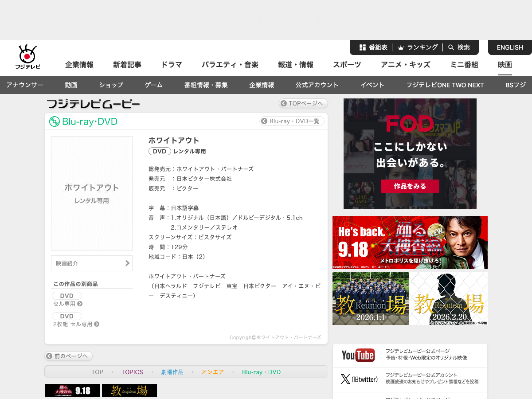Click the FOD red logo
The width and height of the screenshot is (532, 399).
point(410,124)
